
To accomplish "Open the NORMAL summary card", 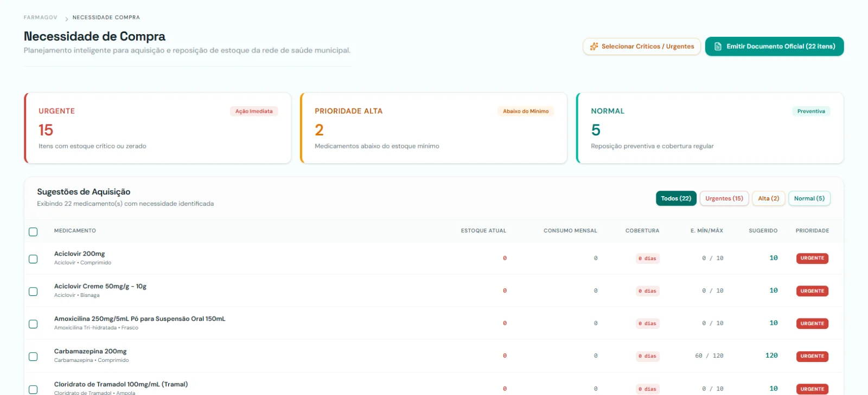I will tap(710, 128).
